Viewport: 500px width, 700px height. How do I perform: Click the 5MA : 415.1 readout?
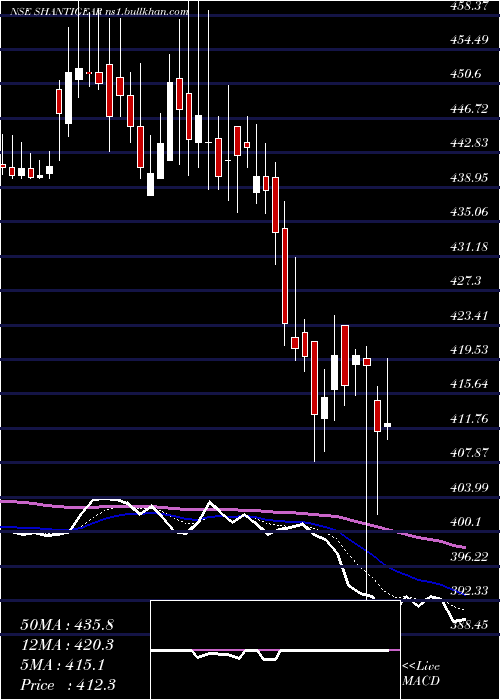(x=63, y=665)
